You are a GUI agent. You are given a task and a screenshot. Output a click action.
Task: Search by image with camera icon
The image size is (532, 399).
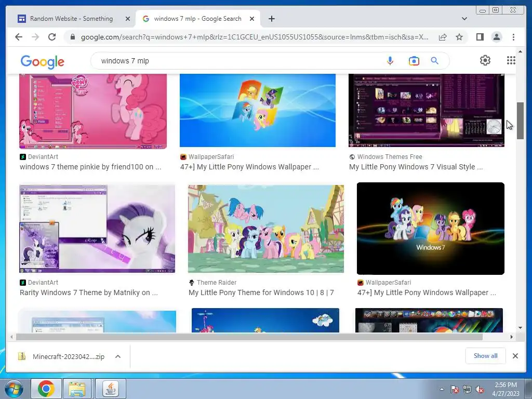pyautogui.click(x=414, y=61)
